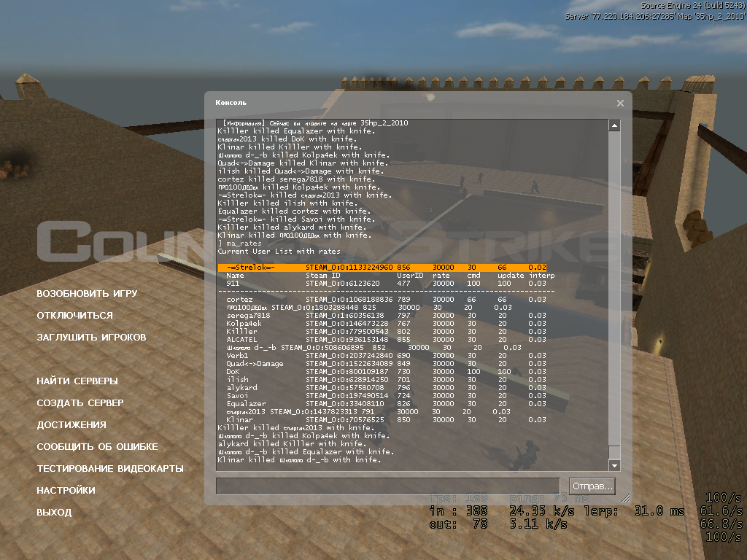Select СОЗДАТЬ СЕРВЕР menu item
The width and height of the screenshot is (747, 560).
80,402
